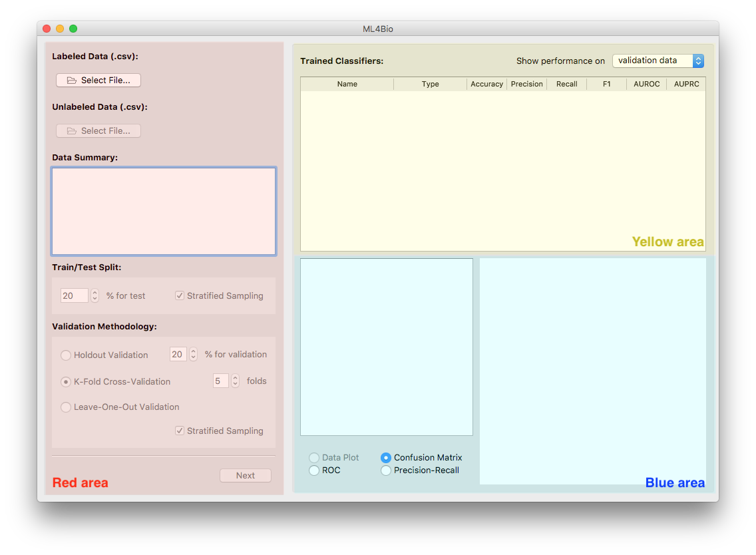Image resolution: width=756 pixels, height=555 pixels.
Task: Open the validation data performance dropdown
Action: click(658, 61)
